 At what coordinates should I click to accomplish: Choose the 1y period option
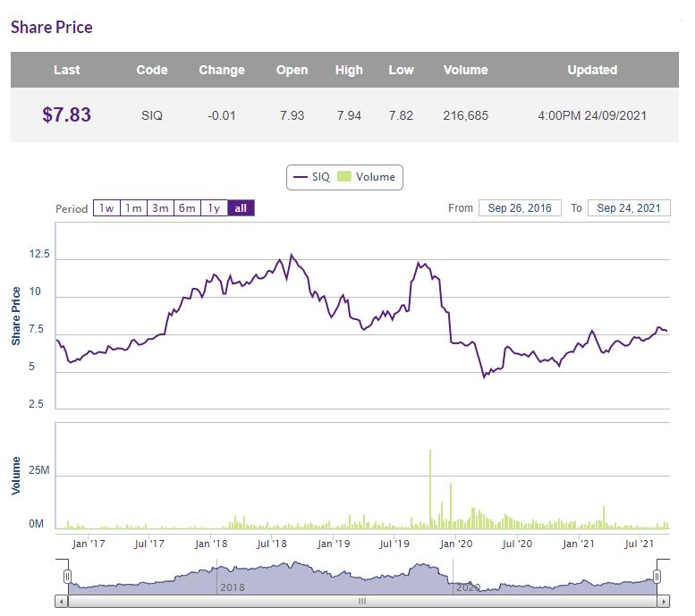click(x=214, y=208)
